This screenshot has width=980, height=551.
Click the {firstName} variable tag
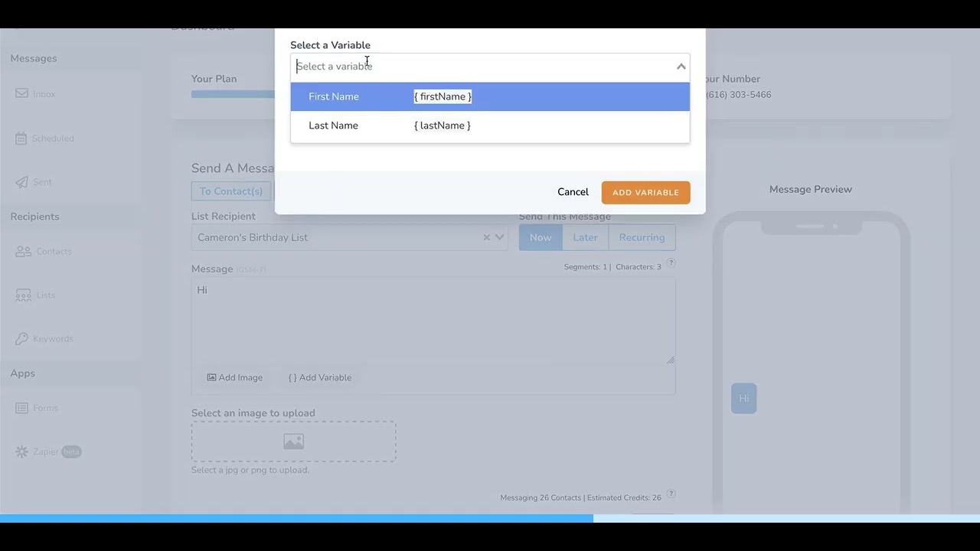click(443, 96)
